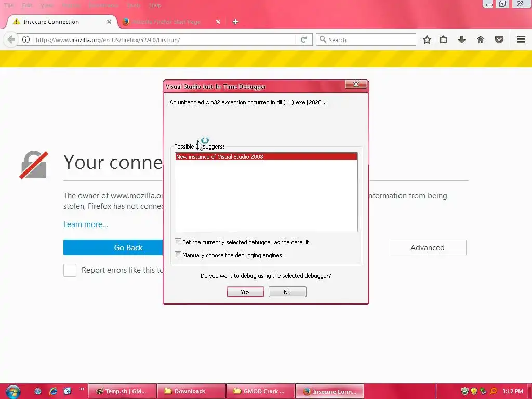Go to the Firefox home page icon
The height and width of the screenshot is (399, 532).
click(481, 39)
